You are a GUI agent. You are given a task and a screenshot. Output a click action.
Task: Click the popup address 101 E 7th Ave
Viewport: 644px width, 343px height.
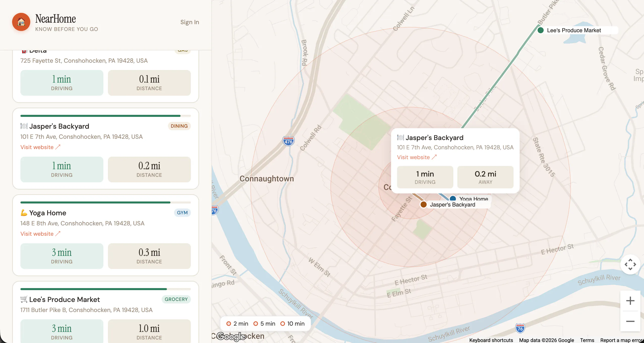pyautogui.click(x=455, y=147)
